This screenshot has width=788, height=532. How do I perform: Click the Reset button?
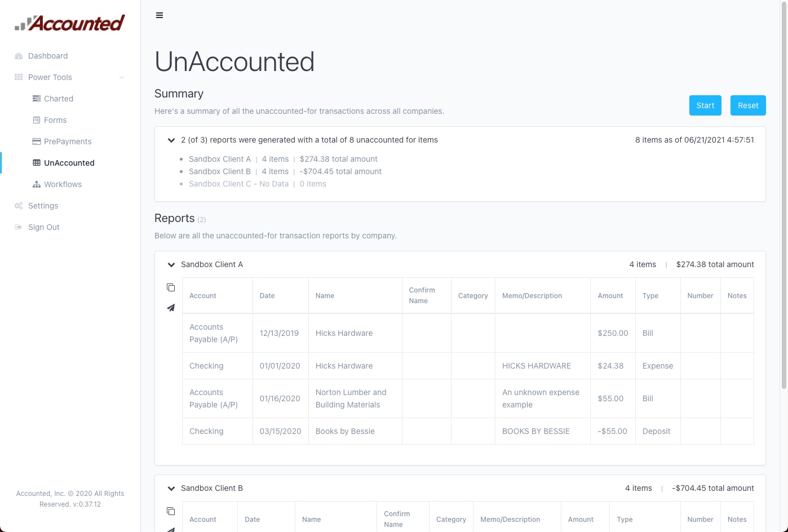[748, 105]
